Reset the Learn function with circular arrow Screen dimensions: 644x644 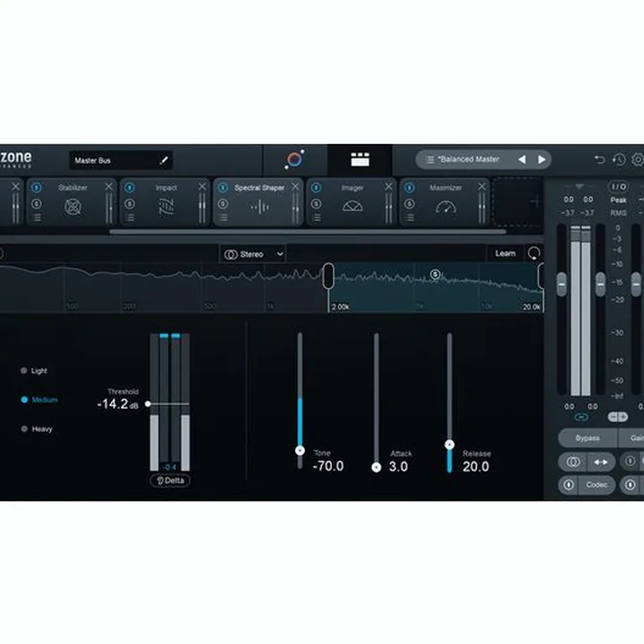[x=534, y=253]
